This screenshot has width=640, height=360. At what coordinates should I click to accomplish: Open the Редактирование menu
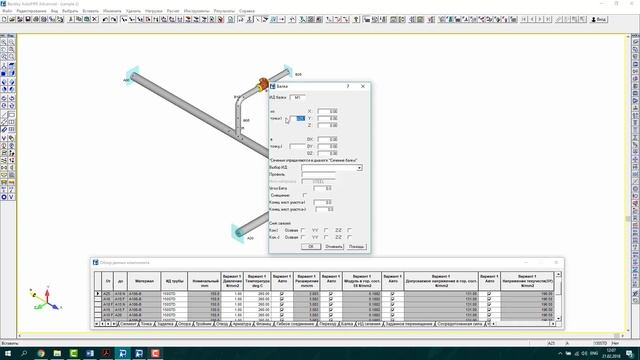pos(31,11)
